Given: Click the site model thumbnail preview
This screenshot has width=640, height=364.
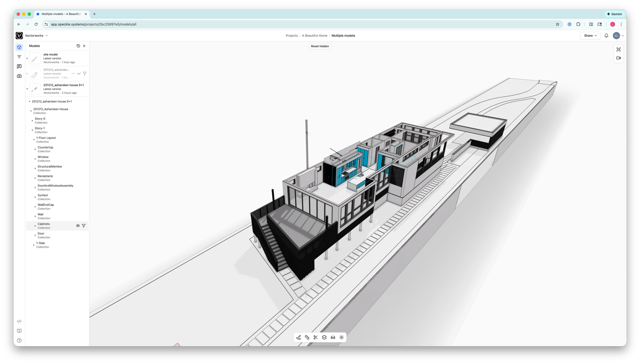Looking at the screenshot, I should point(34,58).
